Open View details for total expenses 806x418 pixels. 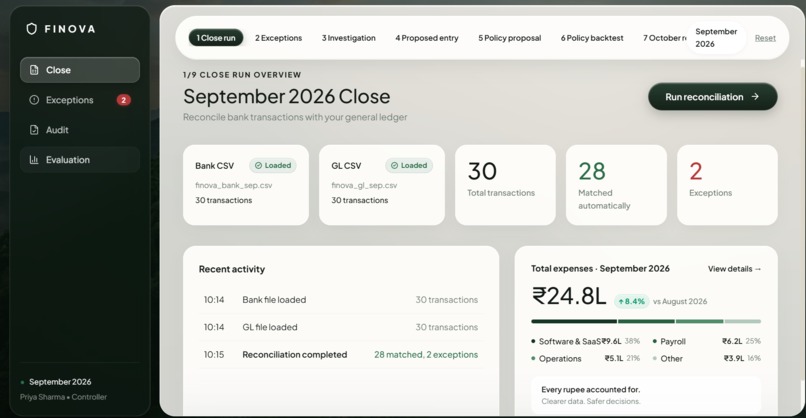[x=734, y=269]
